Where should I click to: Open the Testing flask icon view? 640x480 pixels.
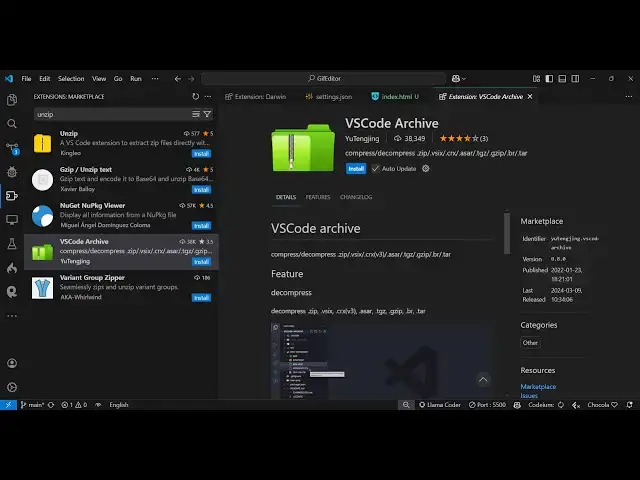coord(12,244)
